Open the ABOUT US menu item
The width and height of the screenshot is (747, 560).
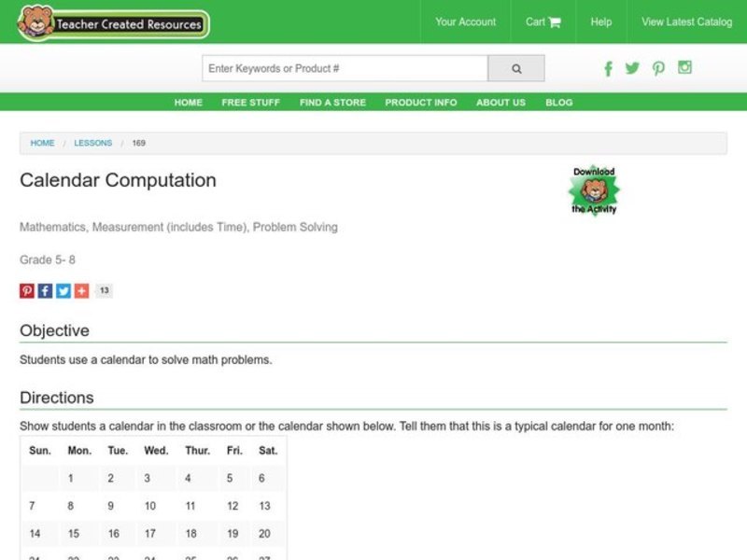(500, 103)
